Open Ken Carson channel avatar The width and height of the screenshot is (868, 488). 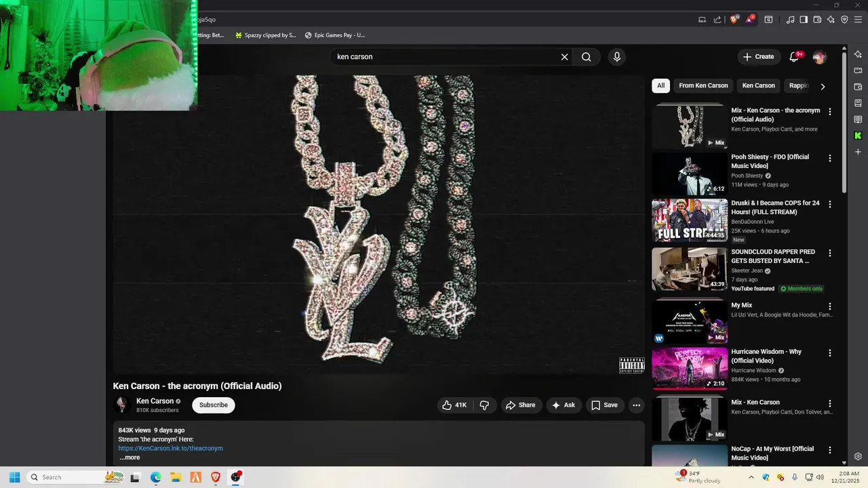tap(122, 405)
